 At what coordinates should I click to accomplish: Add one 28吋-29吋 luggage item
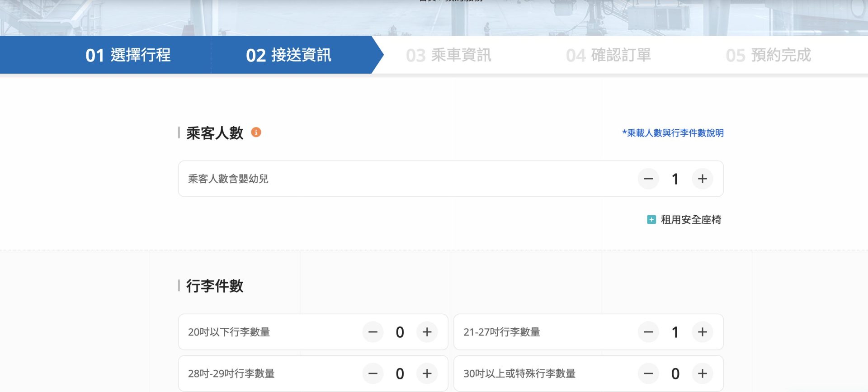click(x=427, y=373)
